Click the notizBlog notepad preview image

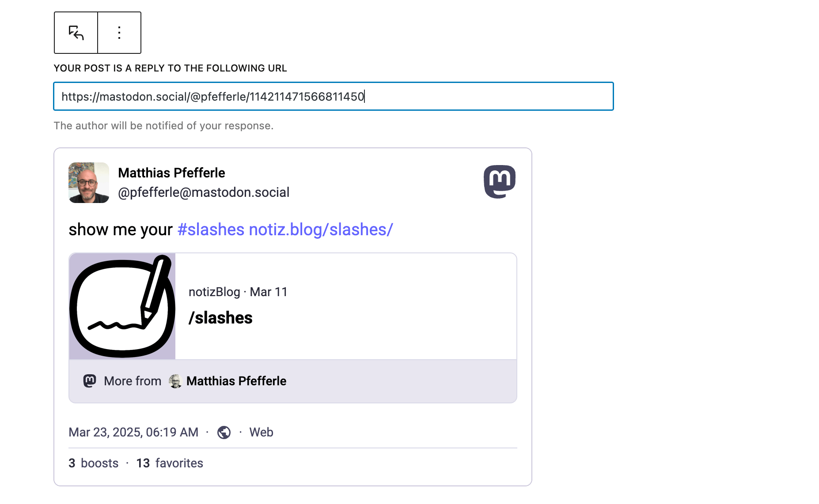pos(122,306)
